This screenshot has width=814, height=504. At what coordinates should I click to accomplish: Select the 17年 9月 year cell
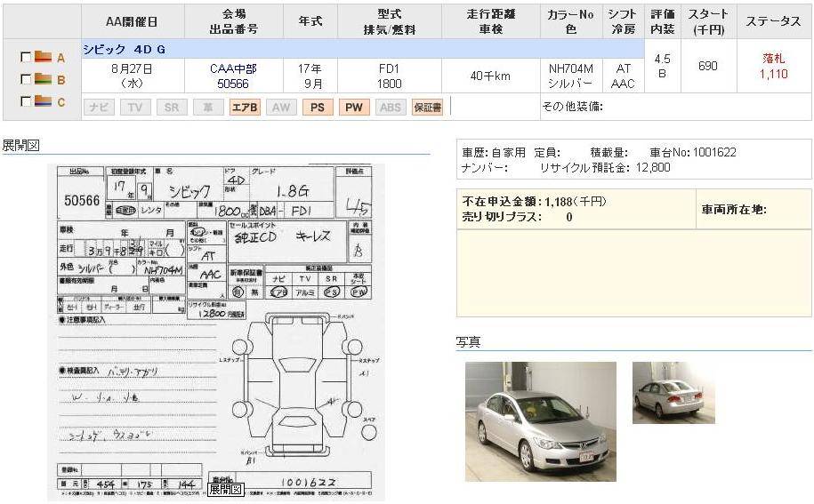310,76
